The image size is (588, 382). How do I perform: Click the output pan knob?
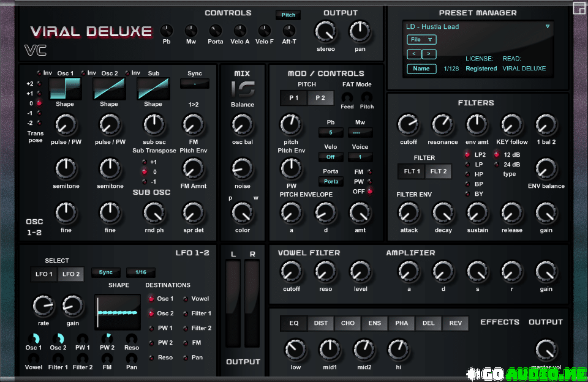360,31
